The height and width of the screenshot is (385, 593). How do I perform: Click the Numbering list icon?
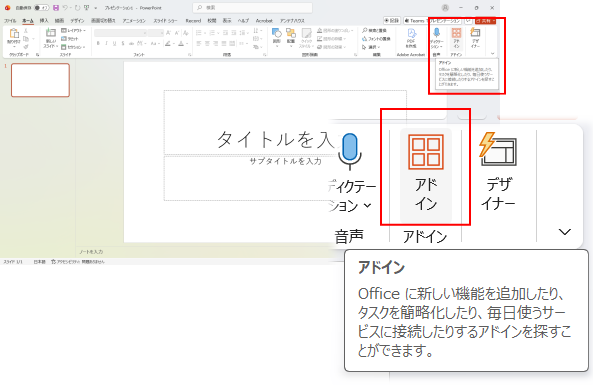212,33
